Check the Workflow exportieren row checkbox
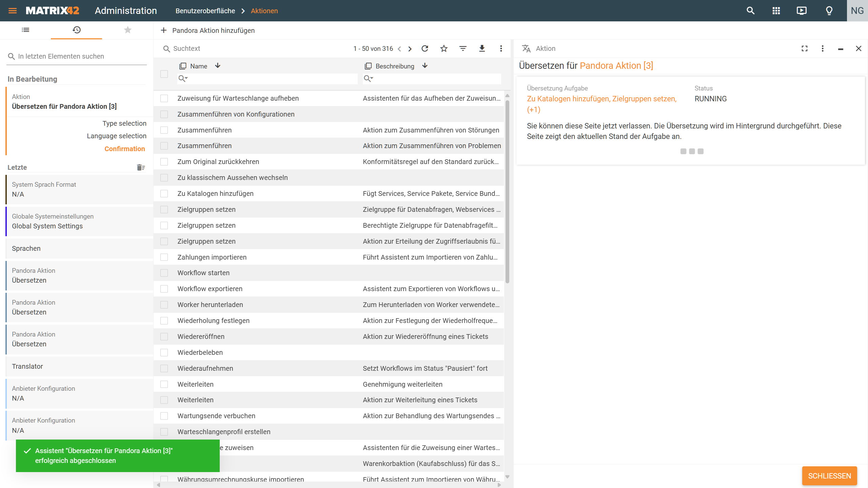The width and height of the screenshot is (868, 488). (164, 289)
